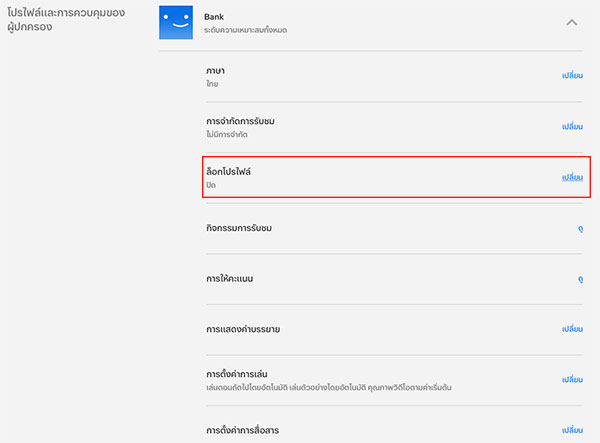Collapse the Bank profile section chevron
This screenshot has width=600, height=443.
click(572, 21)
